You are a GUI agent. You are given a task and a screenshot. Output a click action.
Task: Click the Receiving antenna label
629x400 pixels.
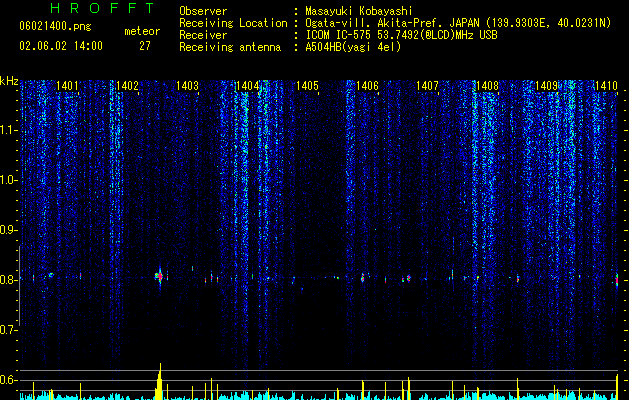click(x=230, y=47)
